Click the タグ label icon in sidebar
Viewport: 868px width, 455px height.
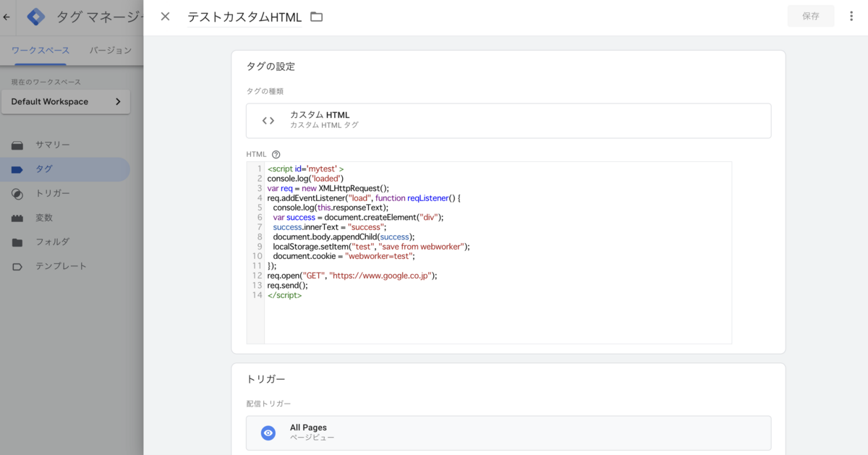(x=17, y=169)
